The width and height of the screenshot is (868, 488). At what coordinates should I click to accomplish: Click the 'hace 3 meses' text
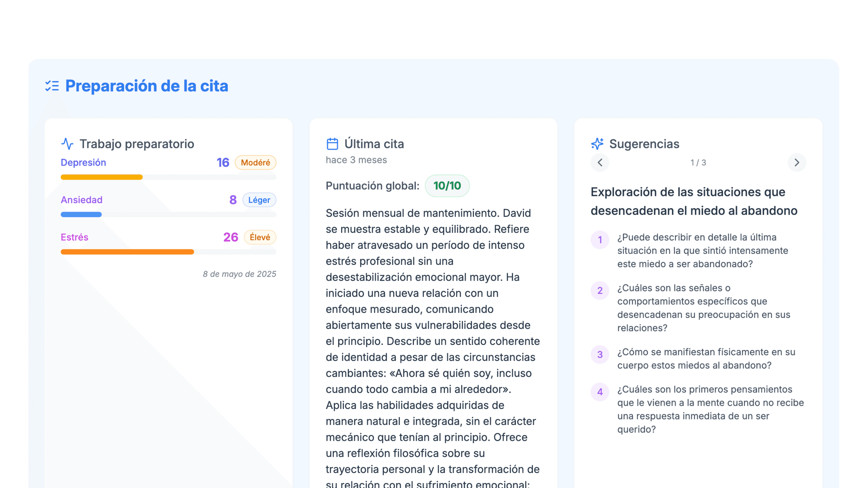click(356, 160)
